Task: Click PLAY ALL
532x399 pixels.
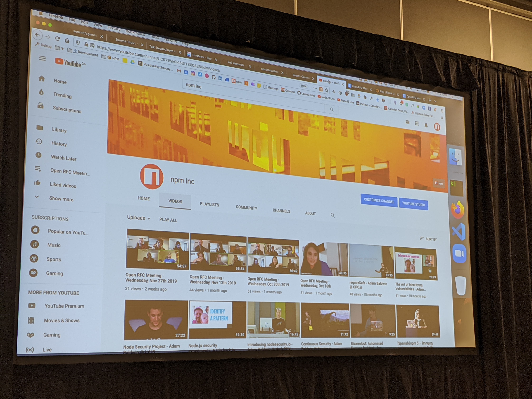Action: click(168, 220)
